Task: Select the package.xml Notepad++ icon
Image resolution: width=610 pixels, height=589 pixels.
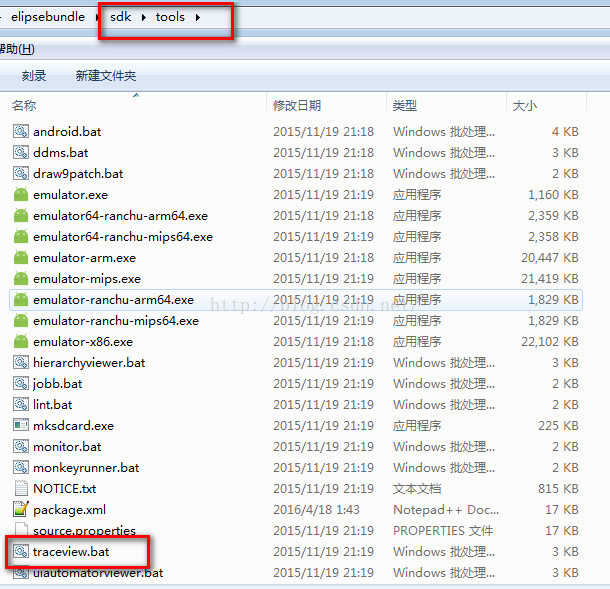Action: [21, 510]
